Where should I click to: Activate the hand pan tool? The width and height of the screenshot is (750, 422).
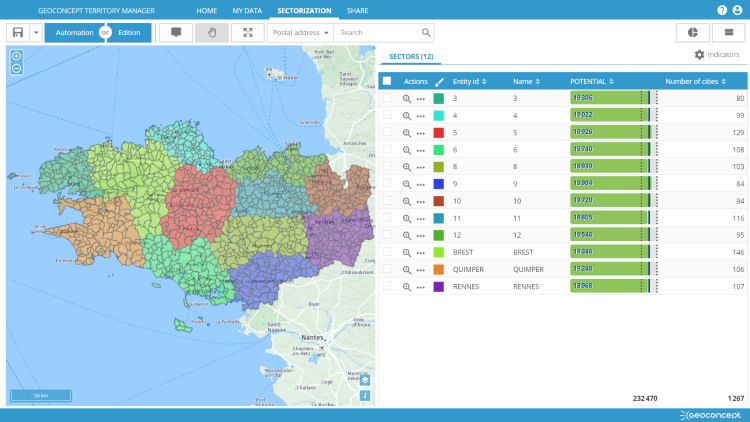[212, 32]
